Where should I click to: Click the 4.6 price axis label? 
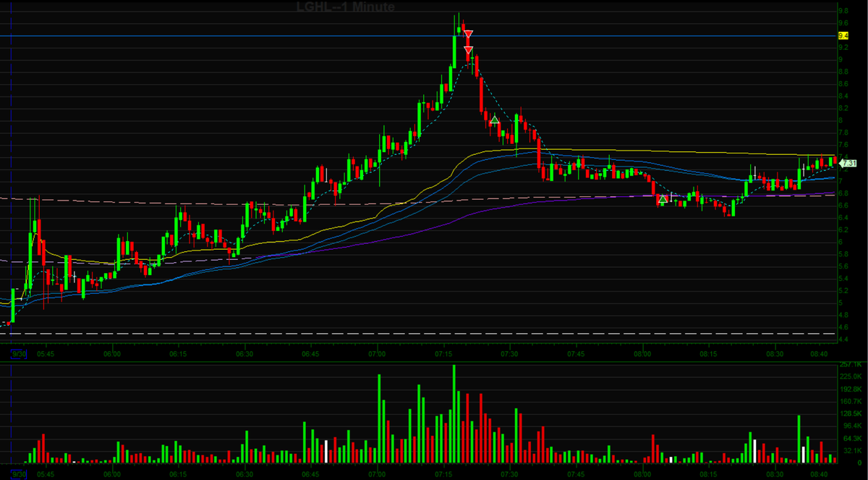[843, 327]
